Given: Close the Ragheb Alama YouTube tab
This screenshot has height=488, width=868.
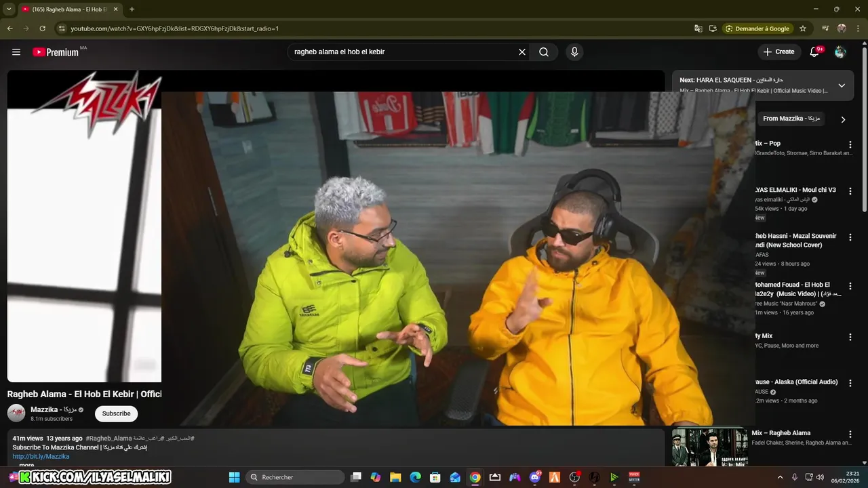Looking at the screenshot, I should pos(115,9).
